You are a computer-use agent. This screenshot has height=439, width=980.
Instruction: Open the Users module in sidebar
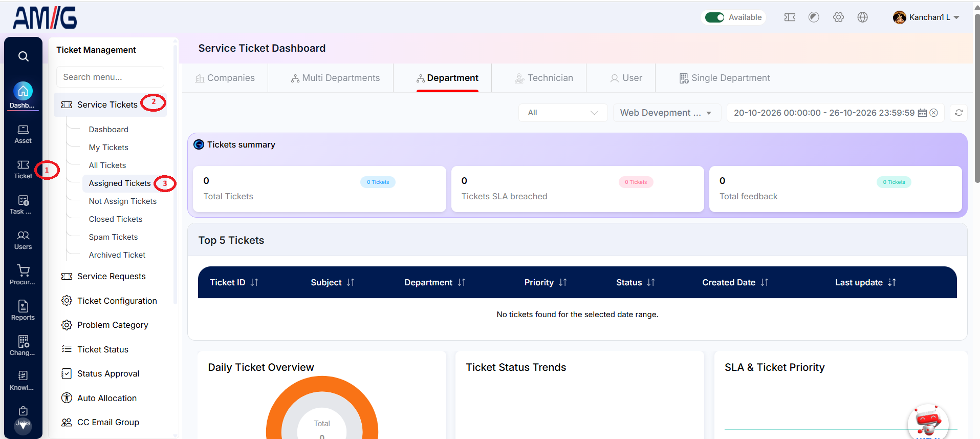(x=23, y=240)
